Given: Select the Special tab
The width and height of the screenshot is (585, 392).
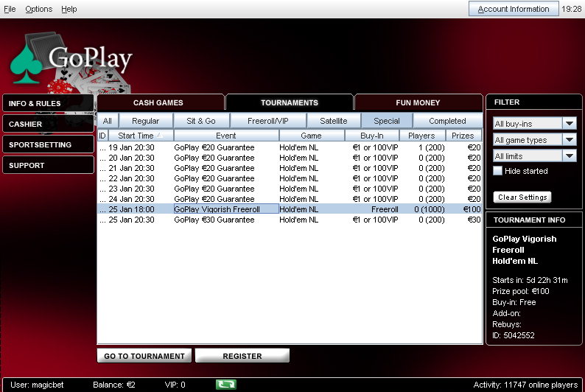Looking at the screenshot, I should (387, 121).
